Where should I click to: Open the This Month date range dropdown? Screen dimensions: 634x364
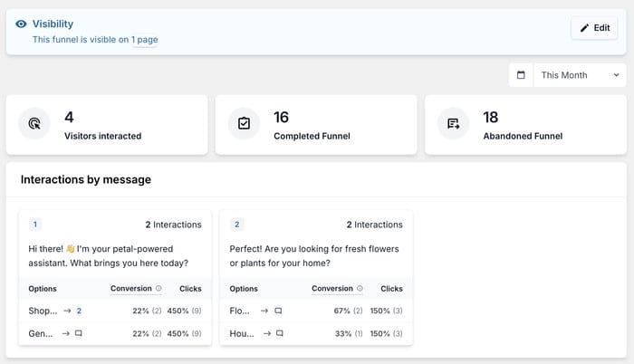(x=580, y=75)
